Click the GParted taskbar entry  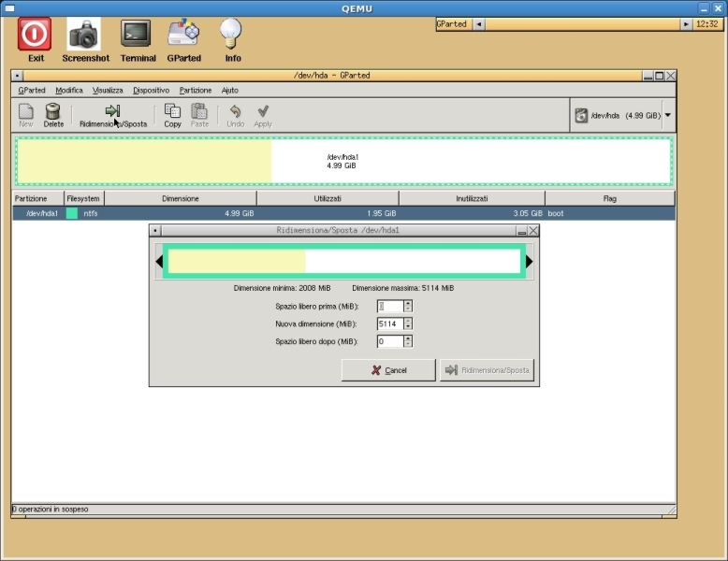(454, 24)
